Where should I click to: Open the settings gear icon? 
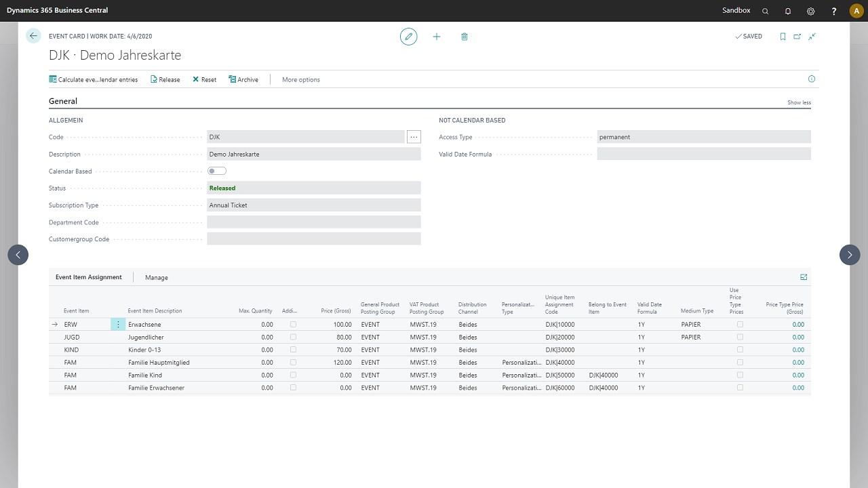pyautogui.click(x=811, y=11)
